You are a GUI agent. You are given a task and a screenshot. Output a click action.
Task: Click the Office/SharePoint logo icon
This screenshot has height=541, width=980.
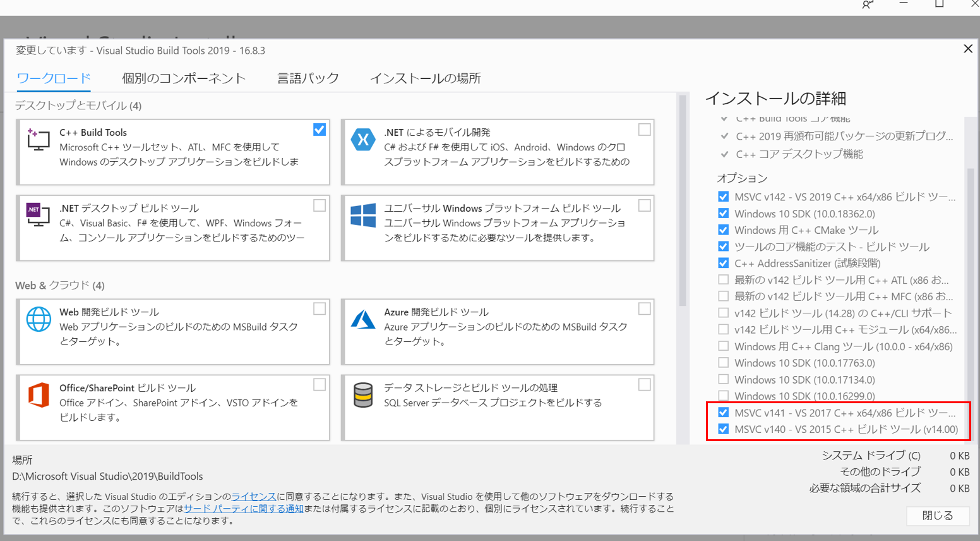click(39, 395)
